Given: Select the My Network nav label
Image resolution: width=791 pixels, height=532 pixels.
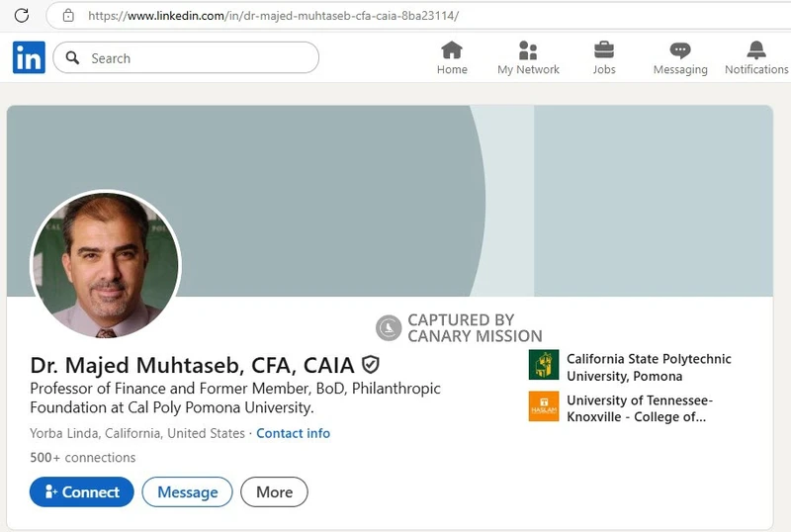Looking at the screenshot, I should pyautogui.click(x=528, y=69).
